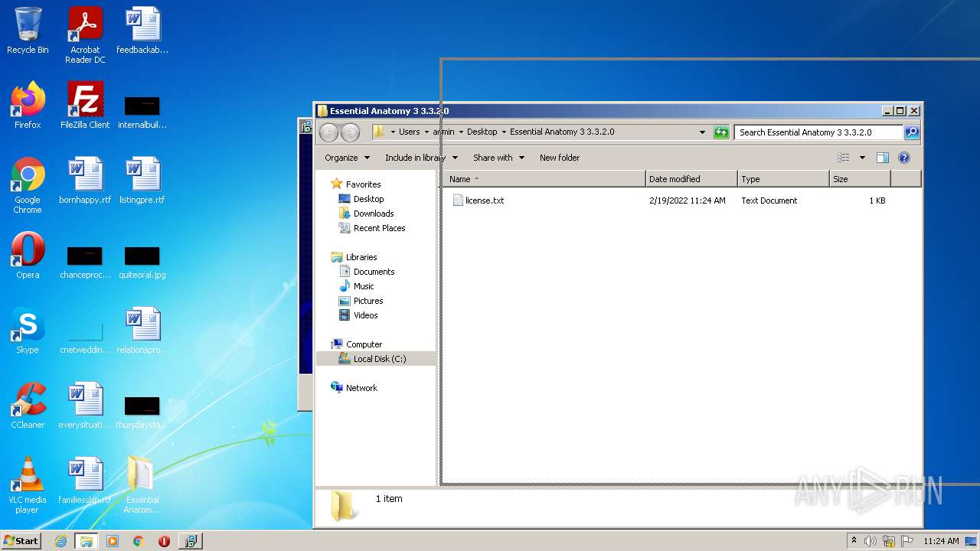Sort by the Type column header

click(x=783, y=179)
